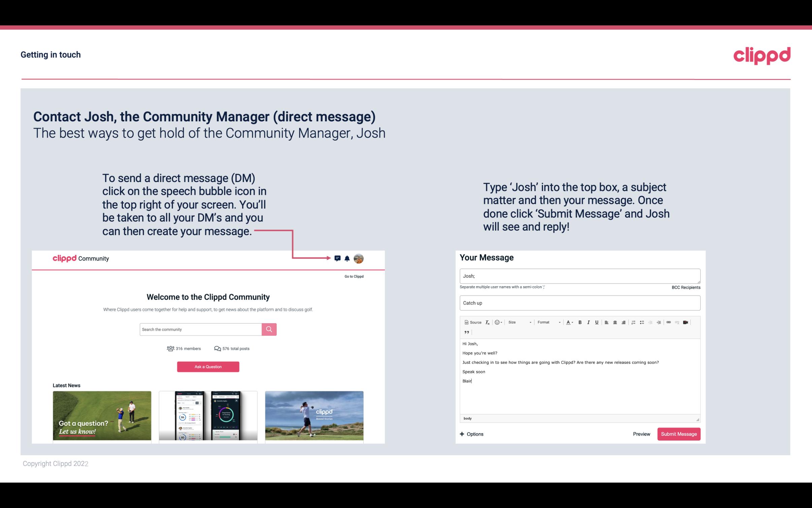
Task: Click the Ask a Question button
Action: point(208,366)
